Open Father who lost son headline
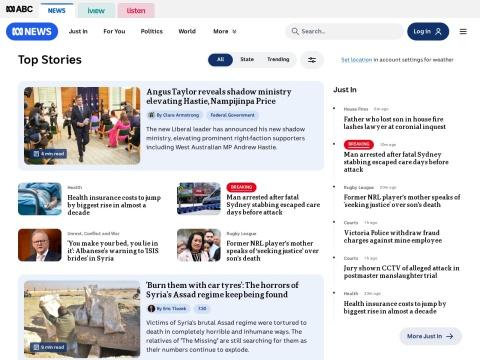480x360 pixels. 395,123
